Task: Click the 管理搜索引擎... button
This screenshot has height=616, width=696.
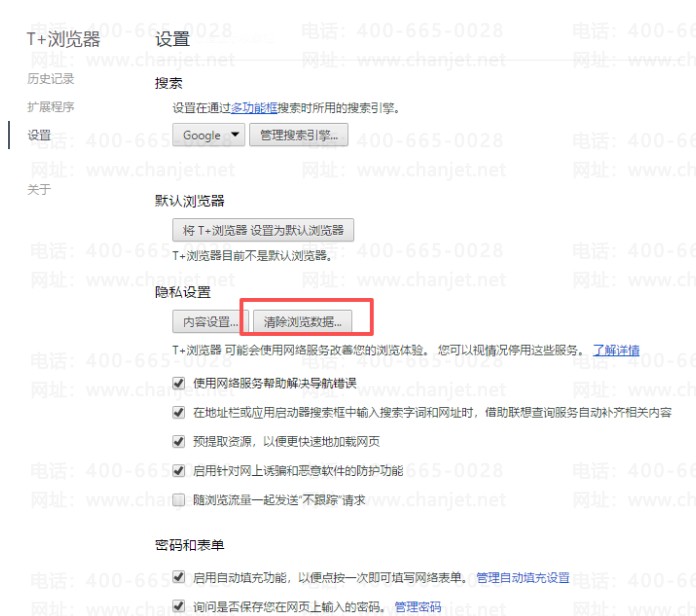Action: (298, 135)
